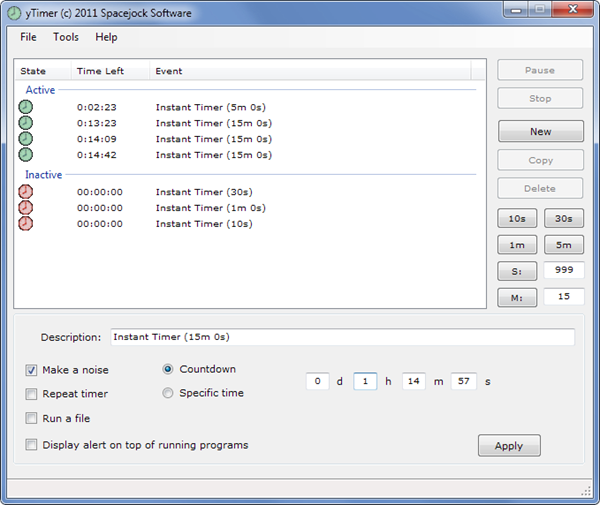
Task: Open the File menu
Action: [28, 37]
